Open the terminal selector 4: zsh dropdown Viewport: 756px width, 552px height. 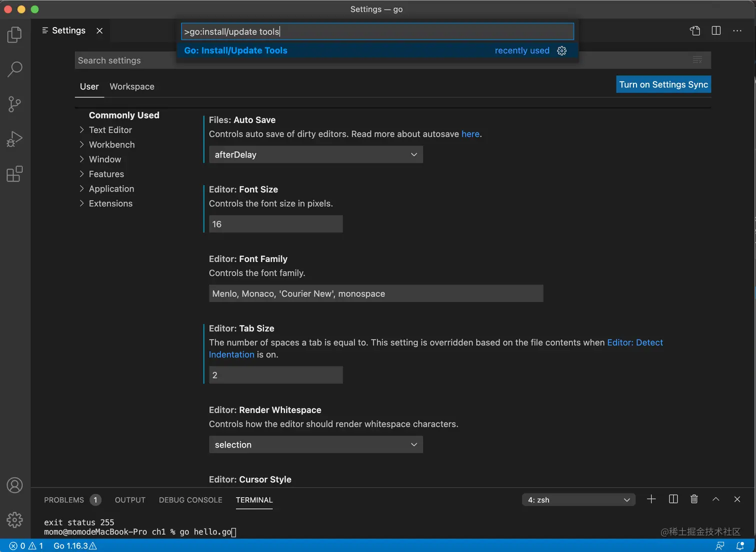tap(578, 499)
